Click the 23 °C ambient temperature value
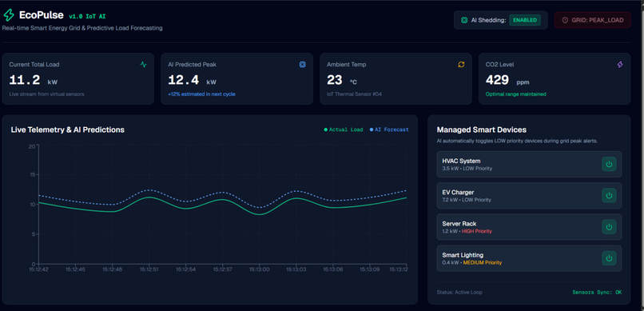The width and height of the screenshot is (644, 311). coord(342,80)
